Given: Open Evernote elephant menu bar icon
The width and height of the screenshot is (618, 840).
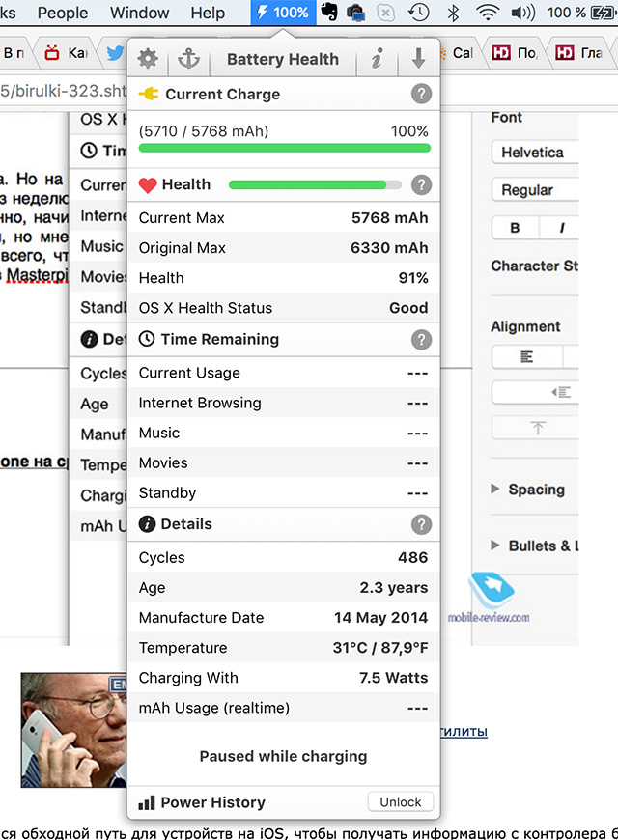Looking at the screenshot, I should click(330, 13).
